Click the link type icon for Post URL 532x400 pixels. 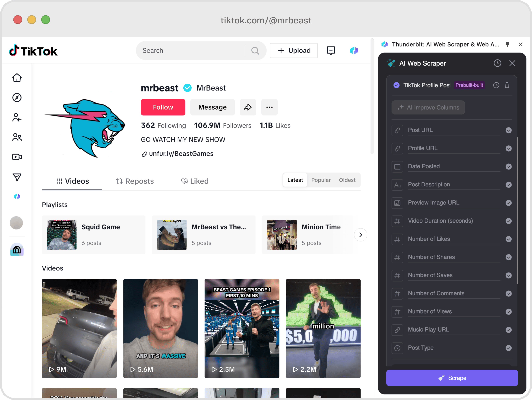pyautogui.click(x=397, y=130)
